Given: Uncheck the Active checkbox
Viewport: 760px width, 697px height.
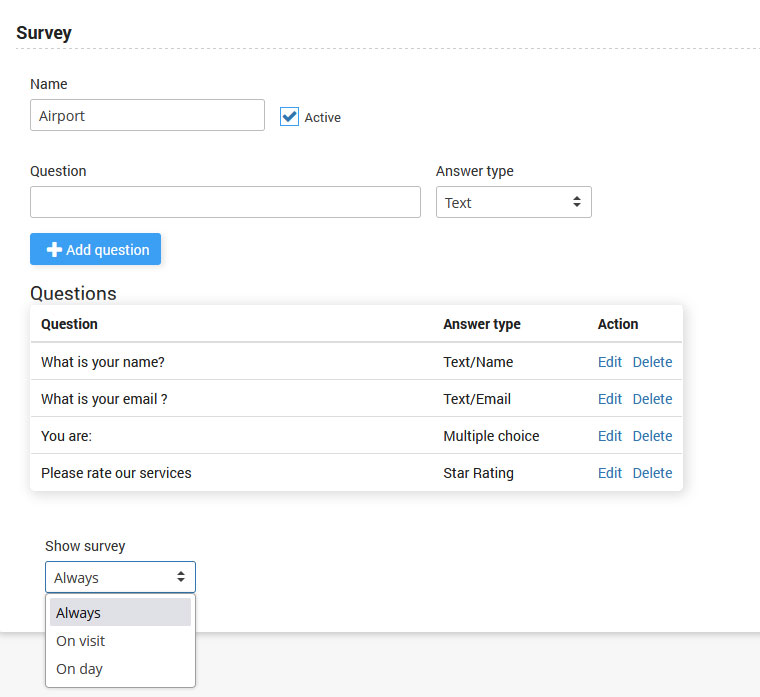Looking at the screenshot, I should [289, 117].
